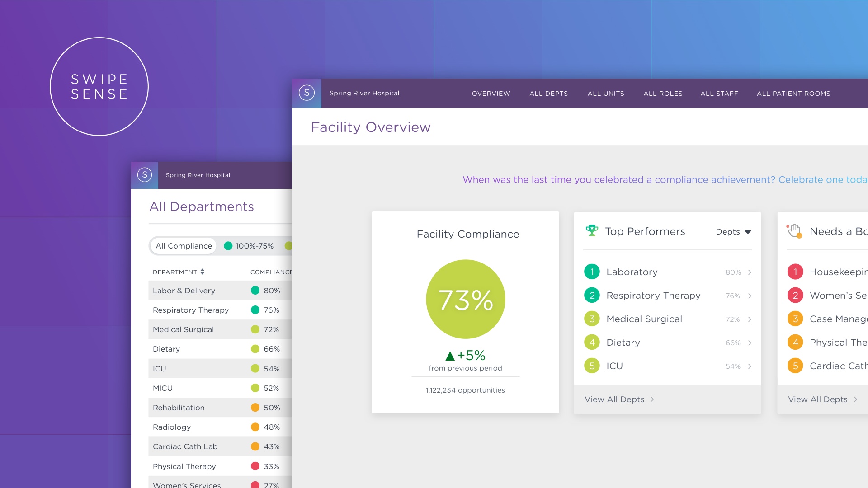The image size is (868, 488).
Task: Expand the ICU row chevron in Top Performers
Action: coord(750,366)
